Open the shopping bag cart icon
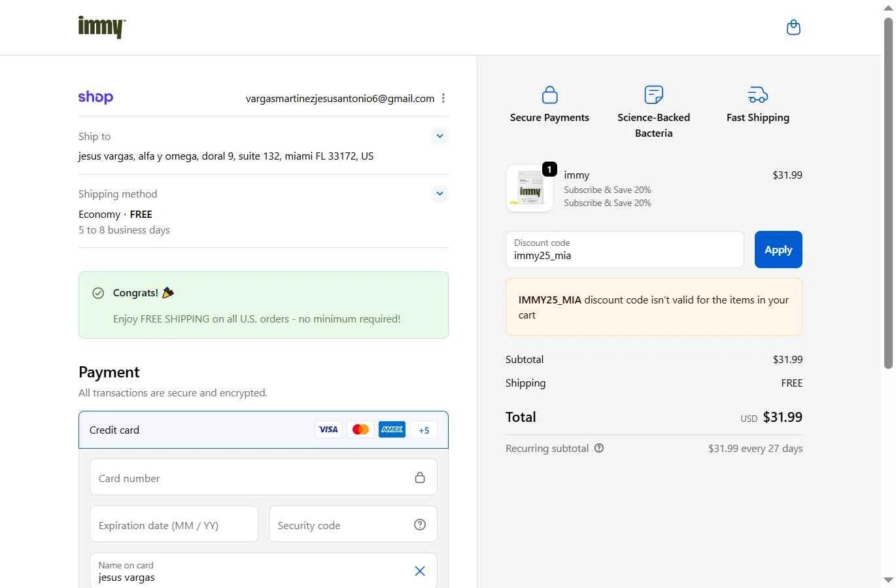 [x=793, y=27]
